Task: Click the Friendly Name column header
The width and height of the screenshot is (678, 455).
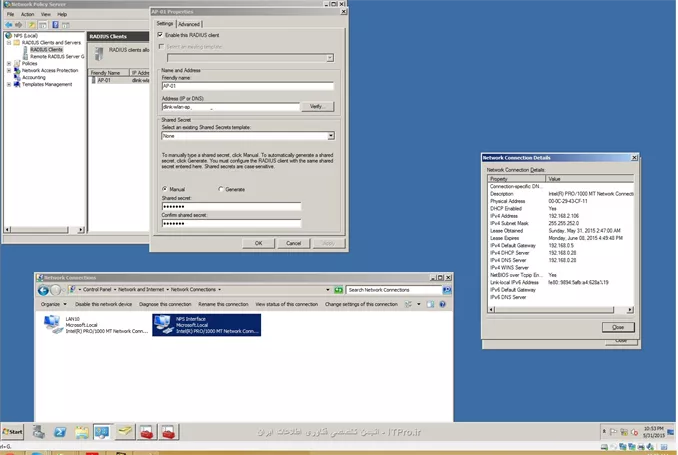Action: click(x=109, y=73)
